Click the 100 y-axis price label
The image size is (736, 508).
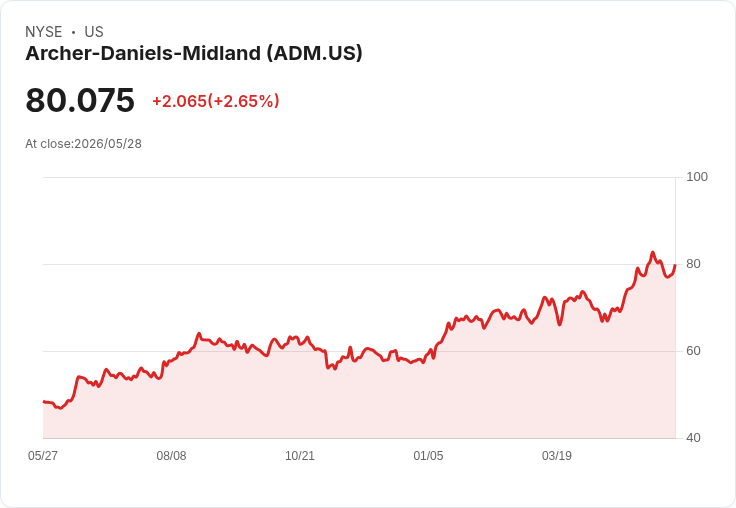point(697,177)
